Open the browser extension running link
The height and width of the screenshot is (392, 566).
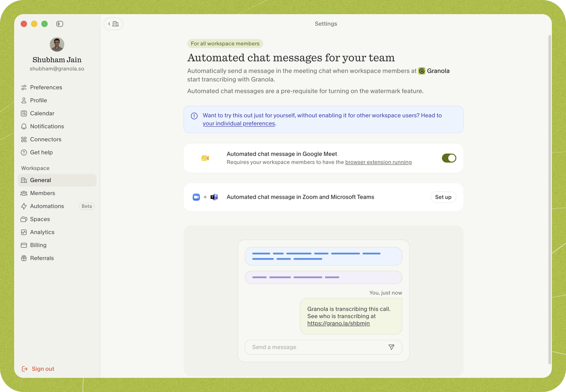(378, 162)
